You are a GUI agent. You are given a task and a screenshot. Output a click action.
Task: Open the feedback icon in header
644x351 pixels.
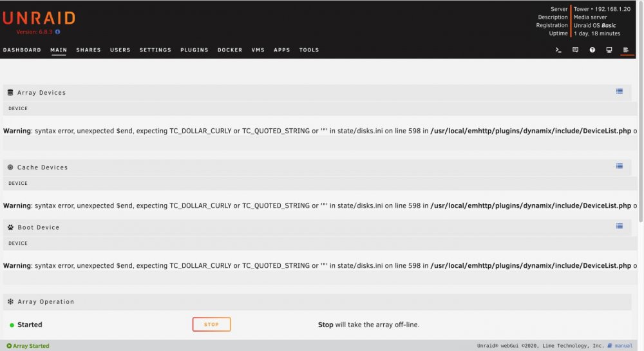click(575, 50)
